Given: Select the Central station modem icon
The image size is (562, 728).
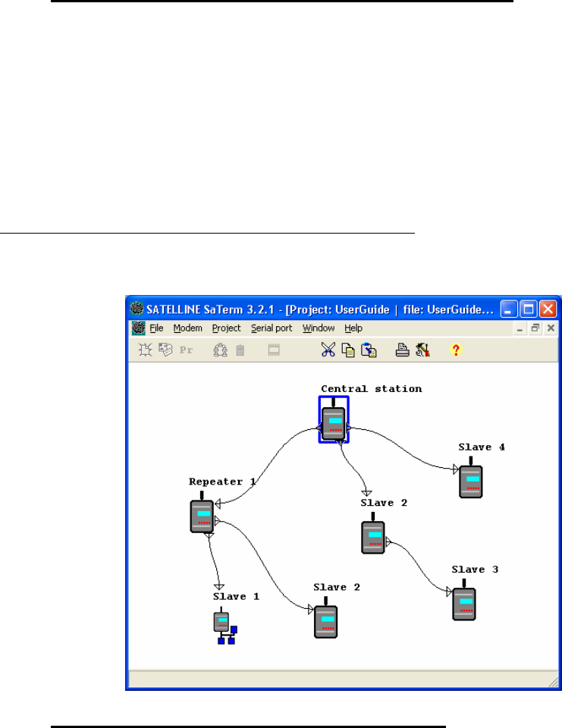Looking at the screenshot, I should pos(334,419).
